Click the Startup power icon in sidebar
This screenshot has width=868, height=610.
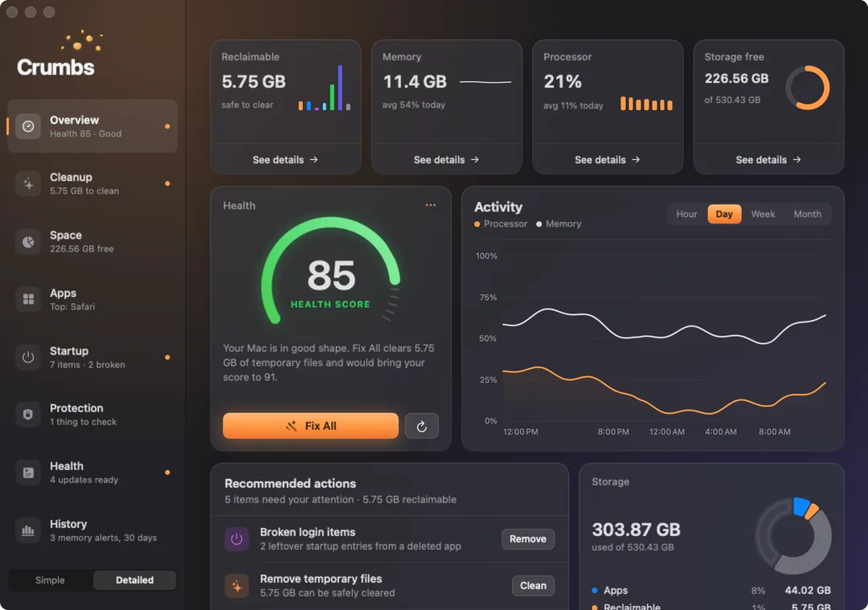(x=28, y=357)
